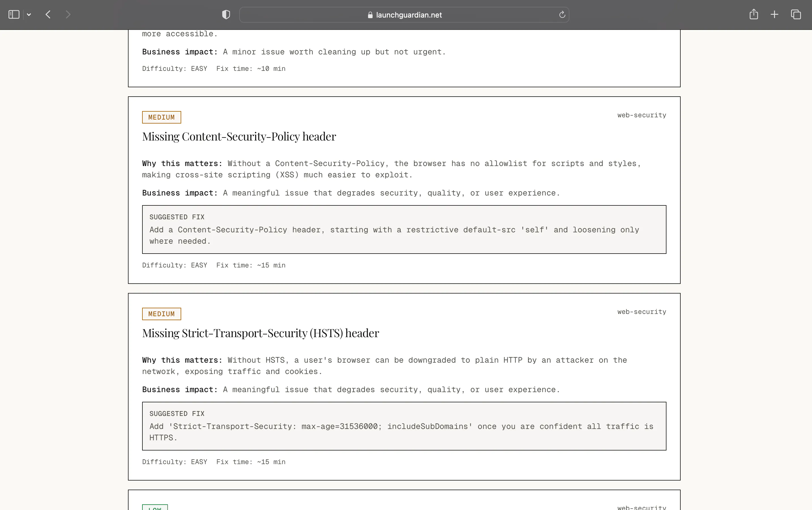Click SUGGESTED FIX label in Content-Security-Policy card
Viewport: 812px width, 510px height.
point(177,217)
